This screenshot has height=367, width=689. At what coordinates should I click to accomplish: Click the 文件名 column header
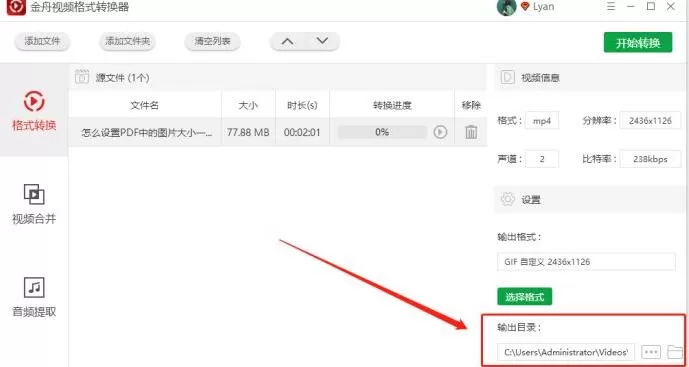[x=145, y=105]
